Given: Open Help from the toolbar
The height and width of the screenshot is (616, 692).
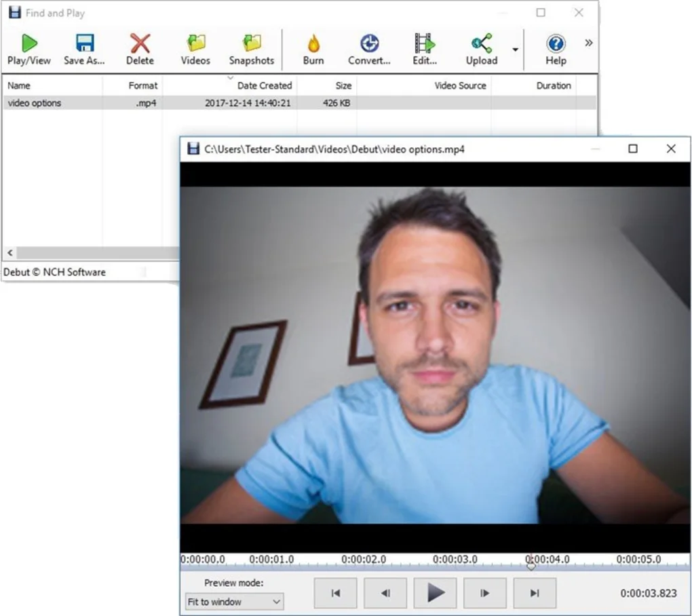Looking at the screenshot, I should [555, 47].
